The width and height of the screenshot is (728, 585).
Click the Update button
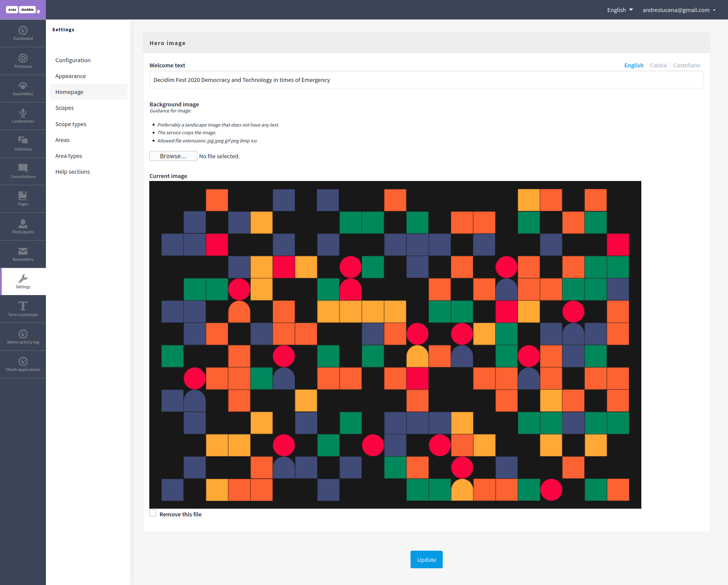coord(426,560)
